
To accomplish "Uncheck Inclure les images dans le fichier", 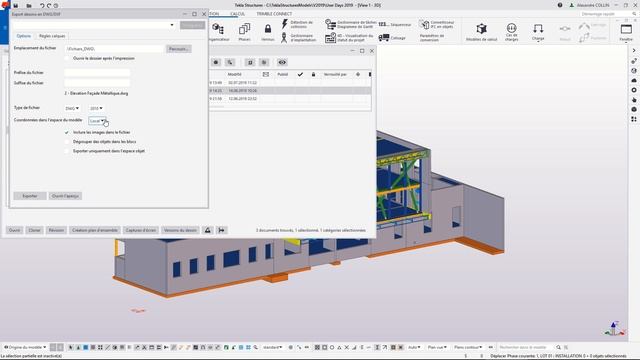I will [67, 132].
